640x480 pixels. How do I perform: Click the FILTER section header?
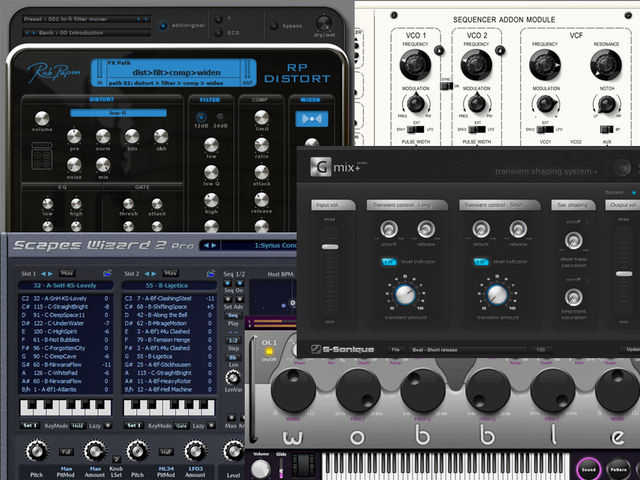click(x=210, y=100)
